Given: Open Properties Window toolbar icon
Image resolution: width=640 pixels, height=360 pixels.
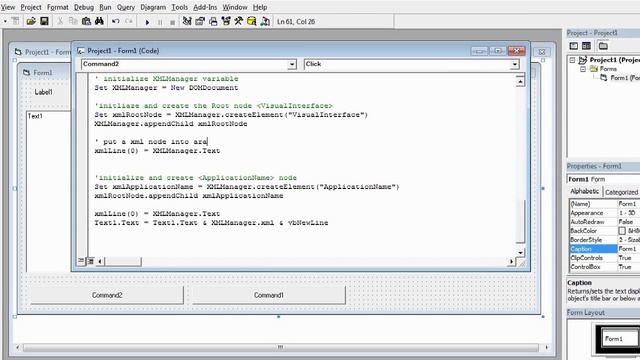Looking at the screenshot, I should (200, 21).
